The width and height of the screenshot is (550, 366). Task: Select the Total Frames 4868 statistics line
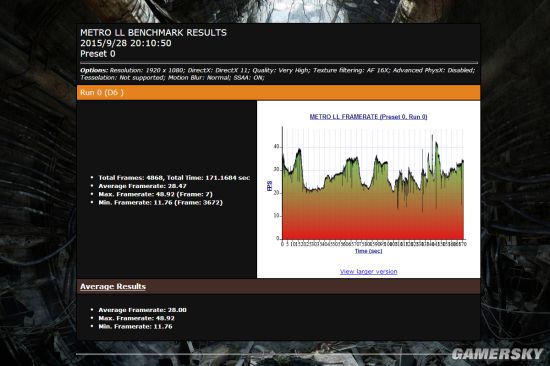pyautogui.click(x=174, y=178)
